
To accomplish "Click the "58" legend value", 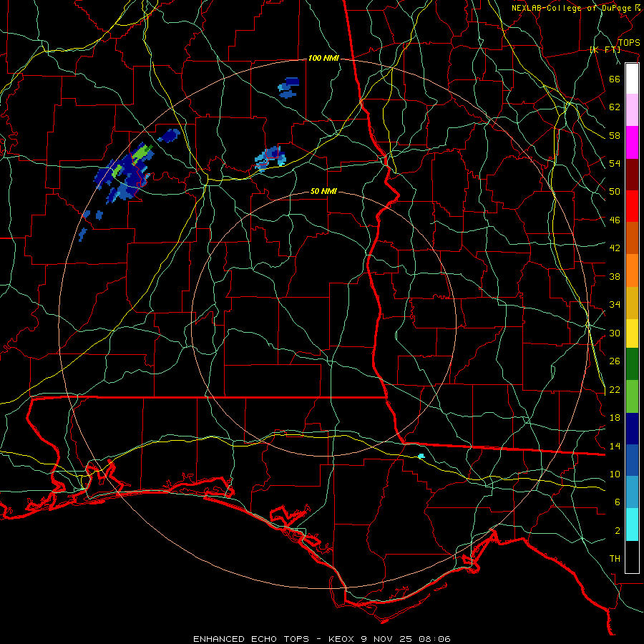I will [x=615, y=135].
